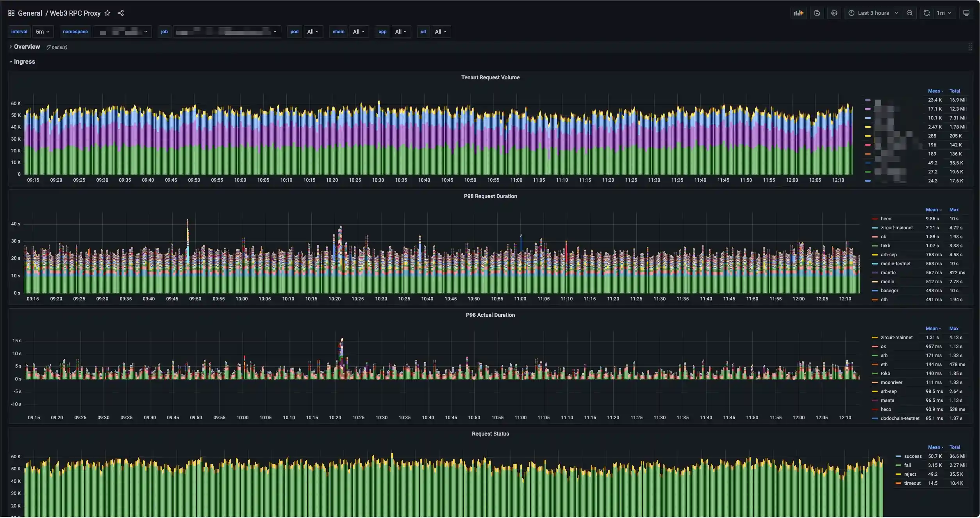Open the interval 5m dropdown
The image size is (980, 518).
42,32
